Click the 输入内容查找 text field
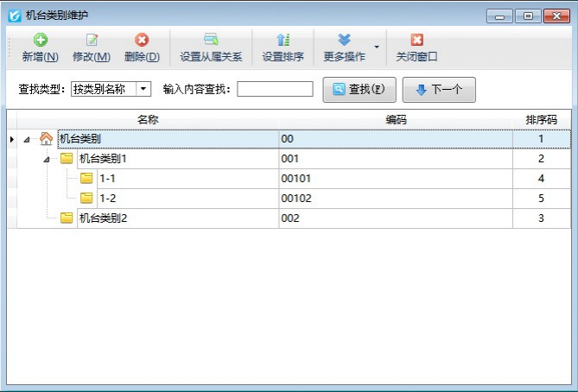Viewport: 578px width, 392px height. click(275, 89)
